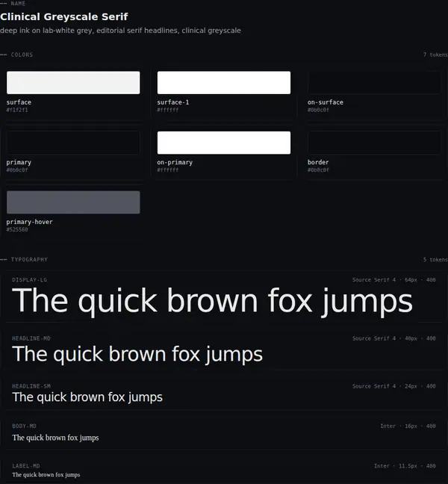Click the BODY-MD sample sentence
This screenshot has height=484, width=448.
coord(55,438)
